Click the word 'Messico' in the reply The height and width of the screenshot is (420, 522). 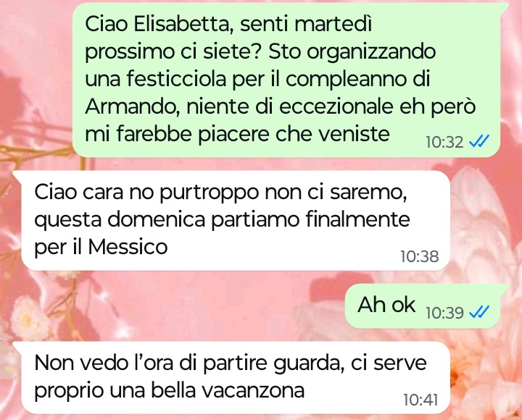[128, 247]
